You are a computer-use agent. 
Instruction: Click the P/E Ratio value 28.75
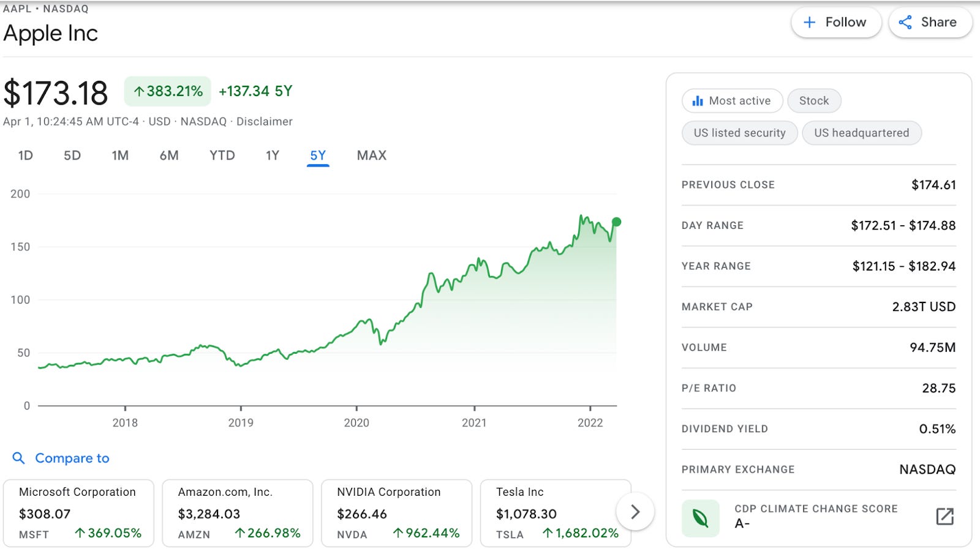coord(939,388)
